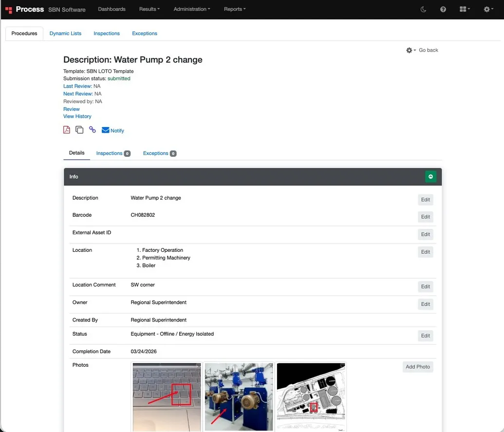Click the link chain icon
504x432 pixels.
[x=92, y=130]
